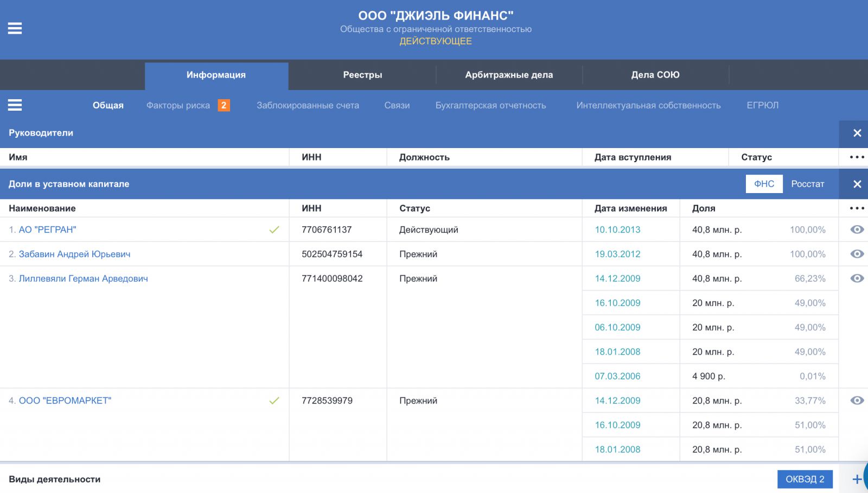The height and width of the screenshot is (493, 868).
Task: Click the checkmark next to ООО "ЕВРОМАРКЕТ"
Action: [275, 401]
